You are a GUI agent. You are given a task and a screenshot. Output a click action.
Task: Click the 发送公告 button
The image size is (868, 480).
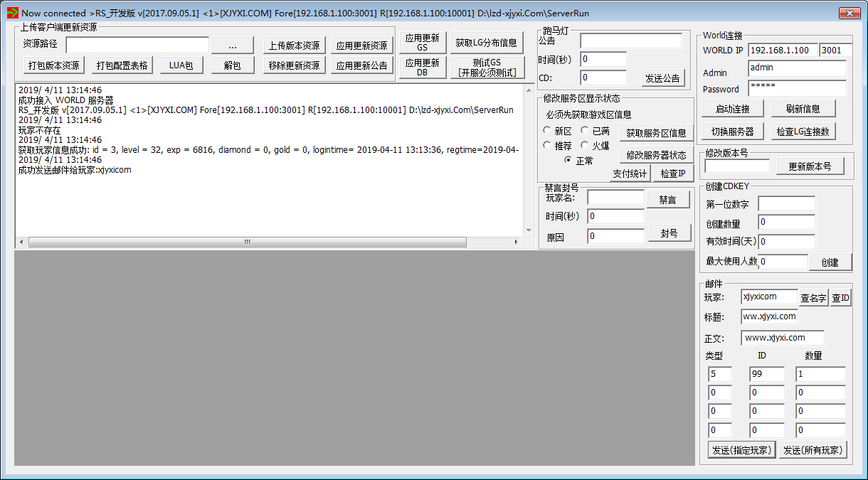click(662, 78)
